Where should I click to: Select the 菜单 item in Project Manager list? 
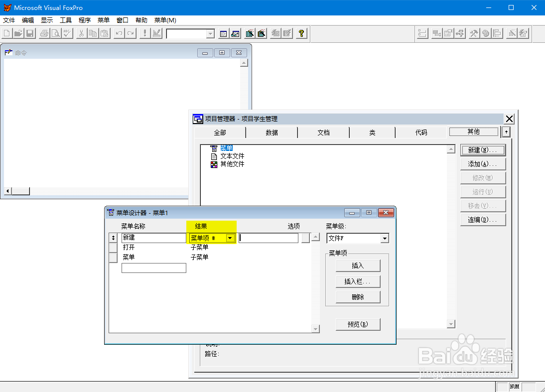pyautogui.click(x=226, y=148)
